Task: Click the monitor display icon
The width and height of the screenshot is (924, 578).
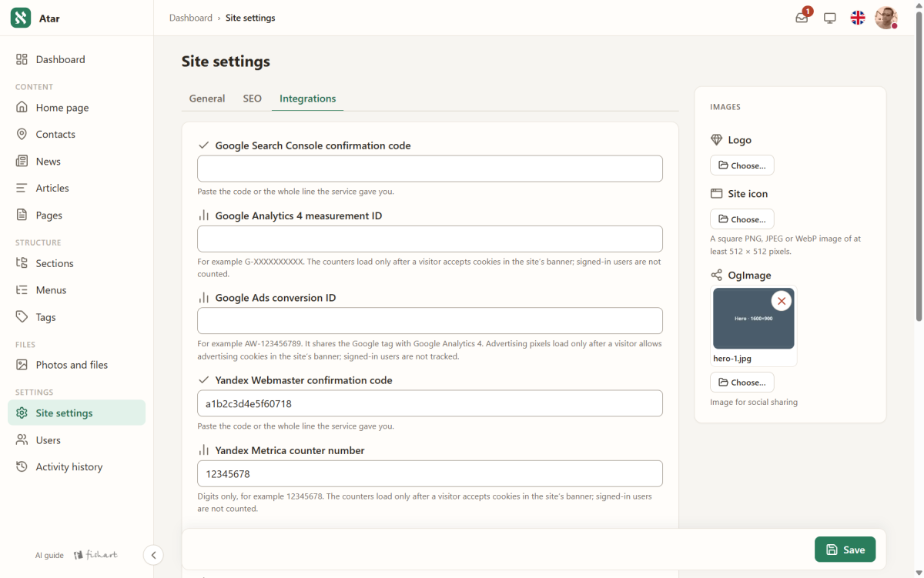Action: [x=830, y=18]
